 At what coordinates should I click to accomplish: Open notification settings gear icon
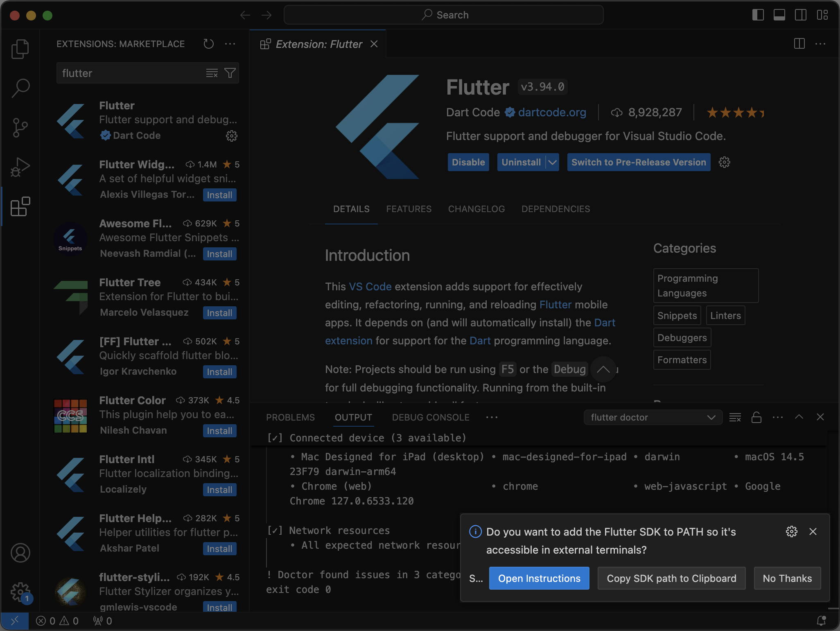[x=792, y=531]
